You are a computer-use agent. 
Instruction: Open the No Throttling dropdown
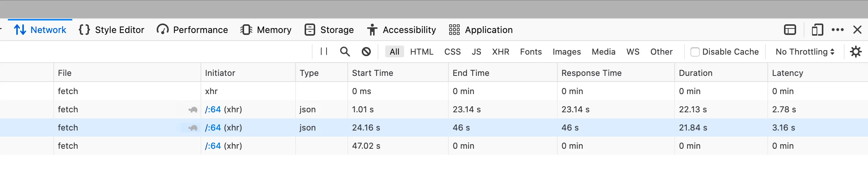(804, 52)
